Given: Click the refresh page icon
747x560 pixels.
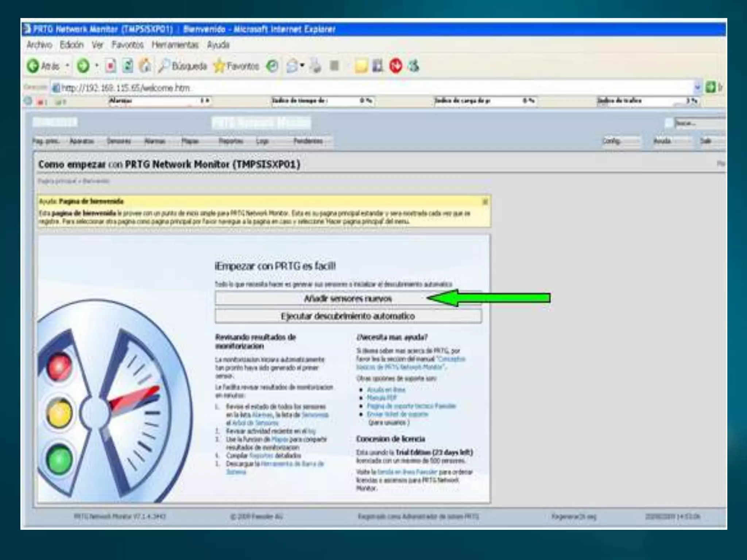Looking at the screenshot, I should pos(128,66).
